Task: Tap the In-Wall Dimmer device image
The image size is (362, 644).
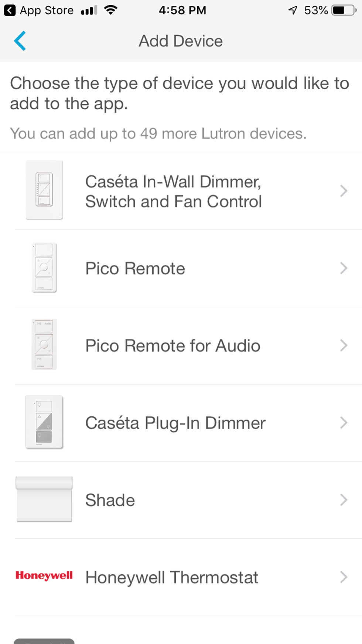Action: [x=44, y=190]
